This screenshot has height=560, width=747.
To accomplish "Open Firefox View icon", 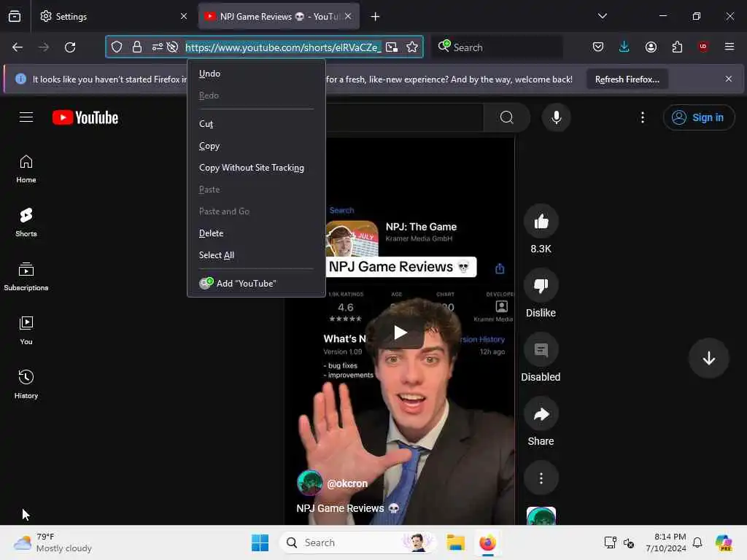I will [15, 16].
